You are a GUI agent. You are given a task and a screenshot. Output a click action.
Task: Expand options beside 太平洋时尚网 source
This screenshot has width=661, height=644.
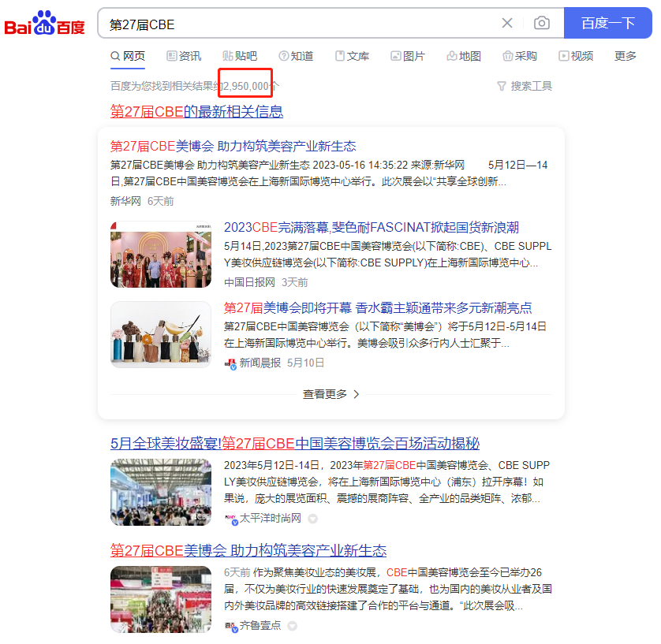(312, 519)
